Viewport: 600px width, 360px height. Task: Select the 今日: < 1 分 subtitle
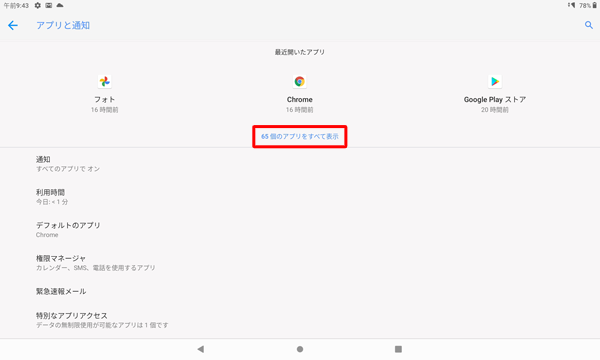pos(52,202)
